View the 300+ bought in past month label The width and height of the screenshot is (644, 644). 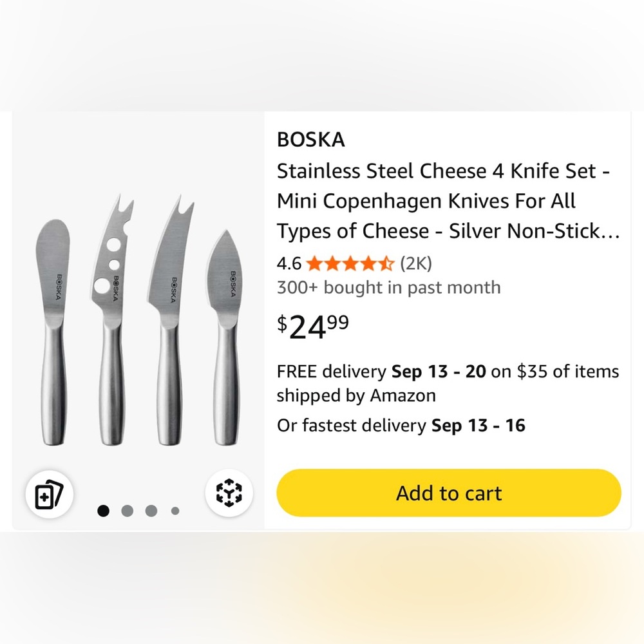388,287
